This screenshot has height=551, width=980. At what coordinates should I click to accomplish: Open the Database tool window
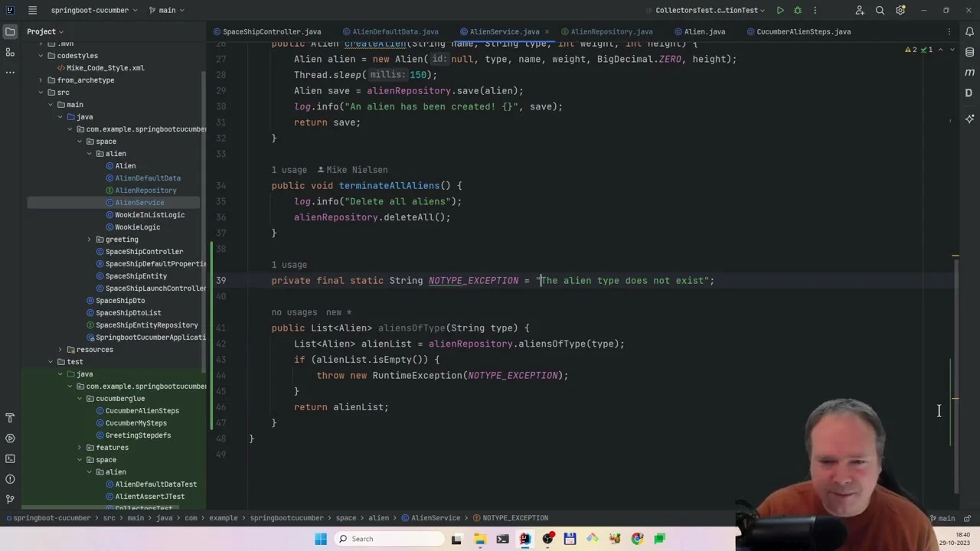(x=969, y=52)
